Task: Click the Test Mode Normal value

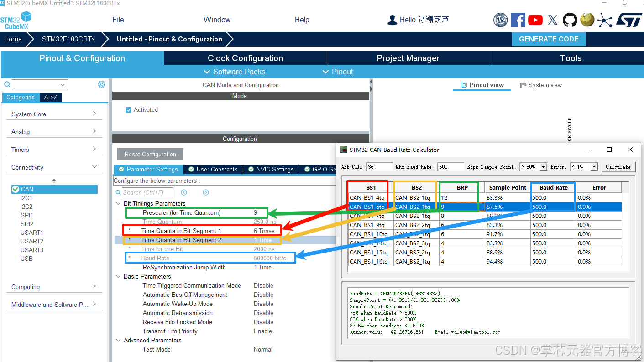Action: [x=263, y=350]
